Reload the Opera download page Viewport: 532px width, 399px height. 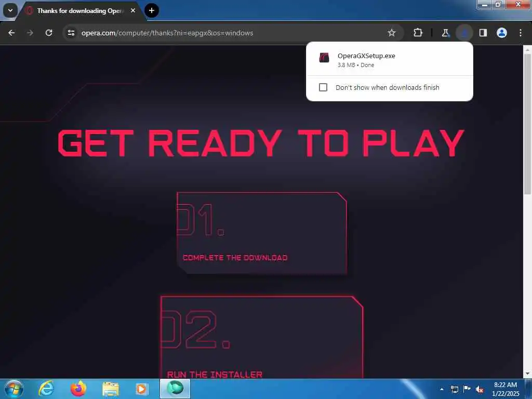pyautogui.click(x=49, y=33)
